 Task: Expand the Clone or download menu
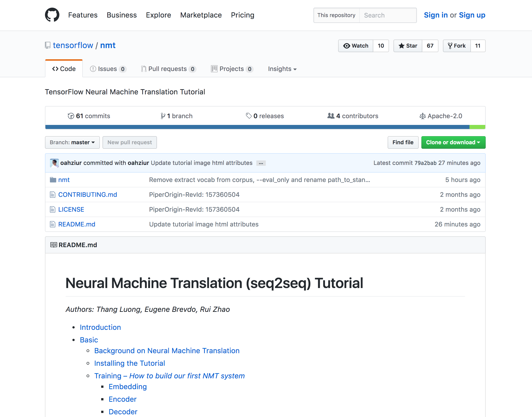pyautogui.click(x=453, y=142)
